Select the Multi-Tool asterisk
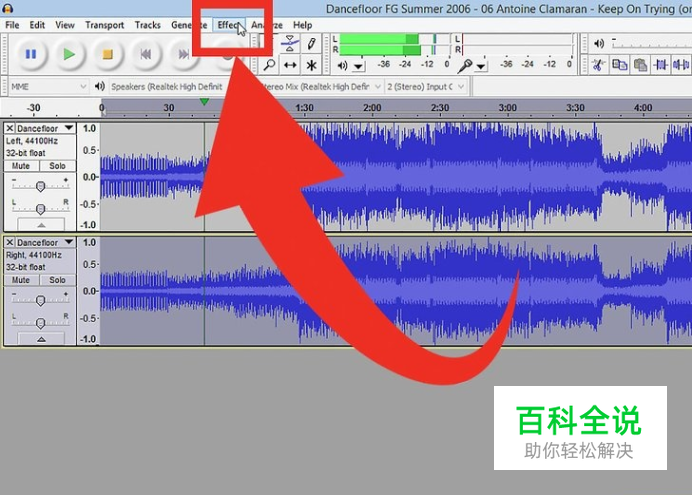This screenshot has width=692, height=495. tap(312, 65)
